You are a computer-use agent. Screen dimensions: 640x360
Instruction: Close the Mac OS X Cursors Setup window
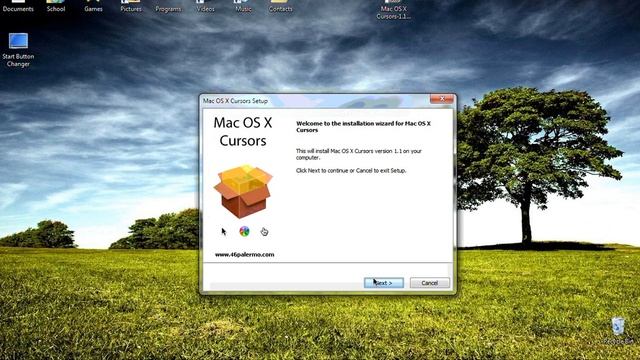coord(442,99)
